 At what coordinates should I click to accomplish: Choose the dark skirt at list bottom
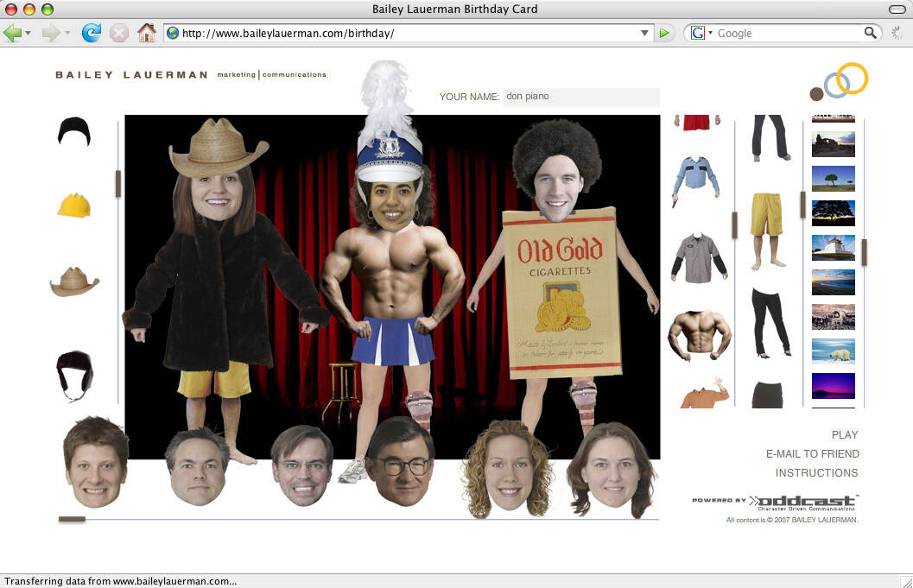(767, 395)
